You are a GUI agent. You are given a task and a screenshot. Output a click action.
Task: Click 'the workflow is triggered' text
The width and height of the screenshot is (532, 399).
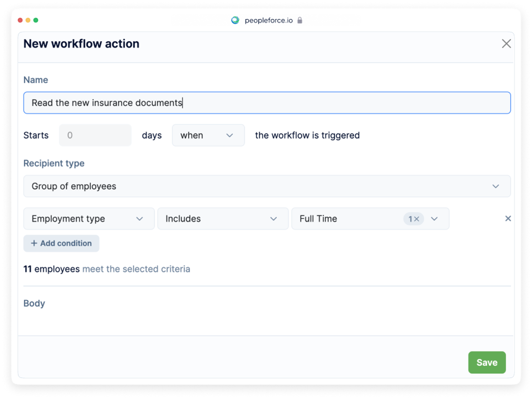[x=307, y=135]
